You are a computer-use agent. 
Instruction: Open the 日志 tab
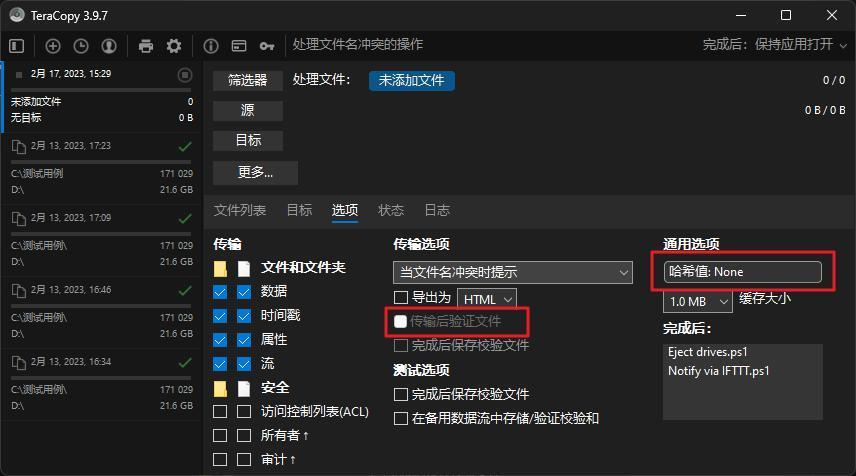[x=437, y=210]
